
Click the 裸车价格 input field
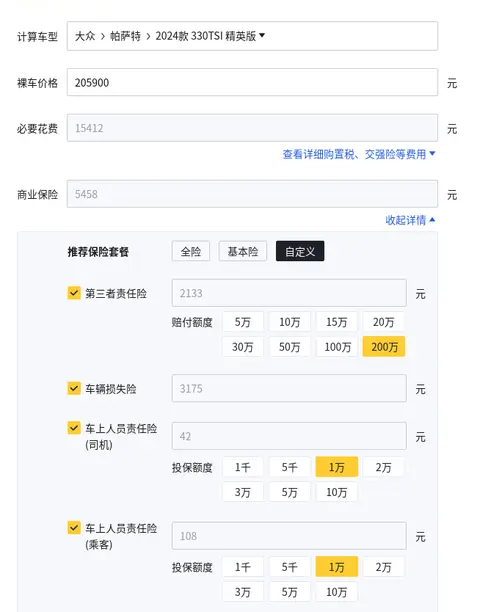click(x=252, y=82)
